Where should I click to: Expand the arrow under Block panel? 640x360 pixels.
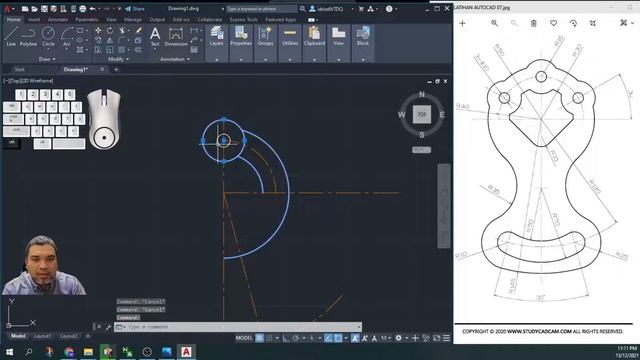[x=362, y=60]
